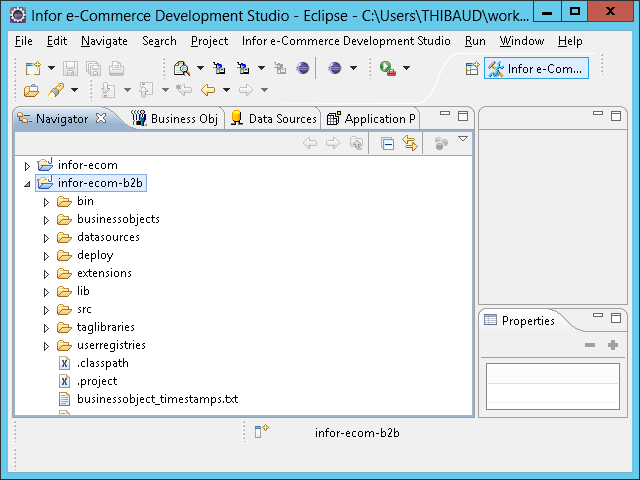
Task: Select Infor e-Commerce perspective button
Action: pos(536,68)
